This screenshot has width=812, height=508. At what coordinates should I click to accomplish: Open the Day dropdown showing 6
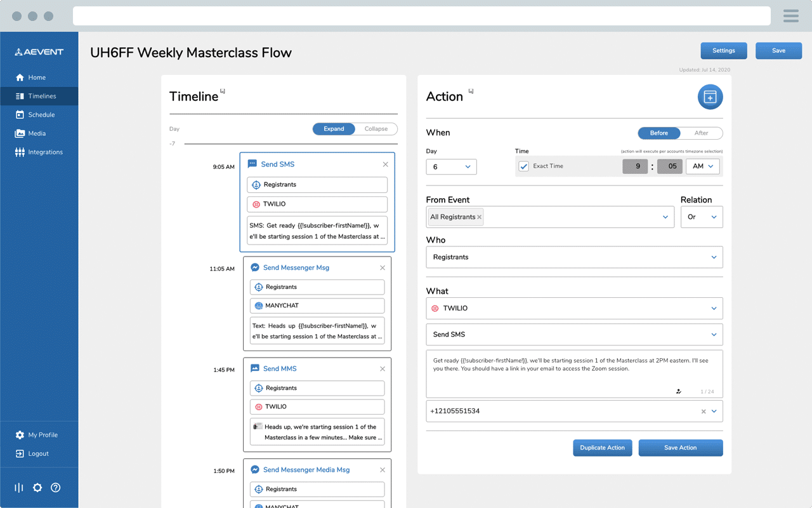pyautogui.click(x=451, y=166)
